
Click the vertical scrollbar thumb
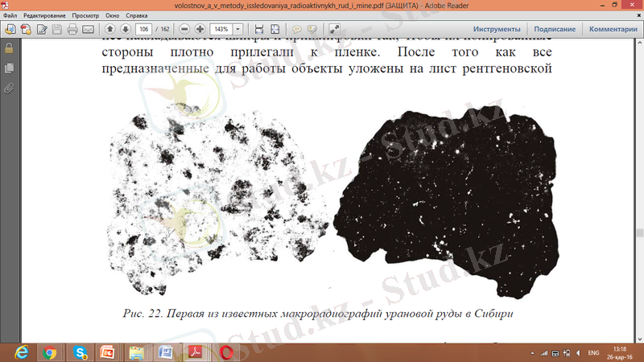(640, 232)
